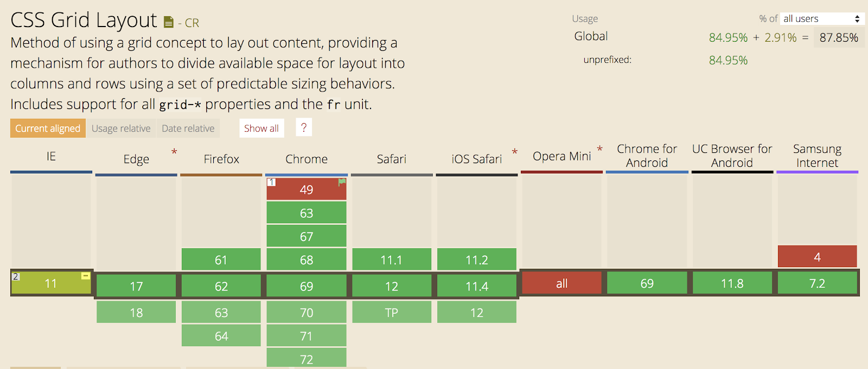
Task: Click the asterisk next to iOS Safari
Action: tap(514, 152)
